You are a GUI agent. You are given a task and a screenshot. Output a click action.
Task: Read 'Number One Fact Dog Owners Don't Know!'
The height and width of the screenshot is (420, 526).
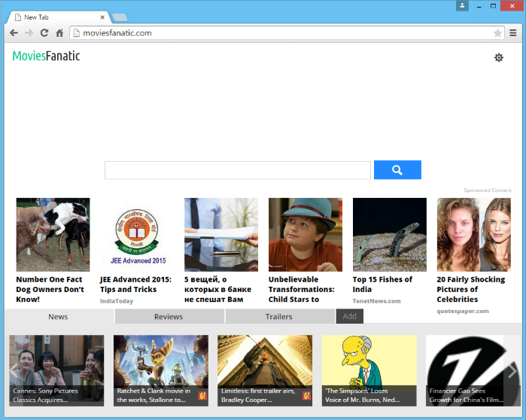point(50,289)
